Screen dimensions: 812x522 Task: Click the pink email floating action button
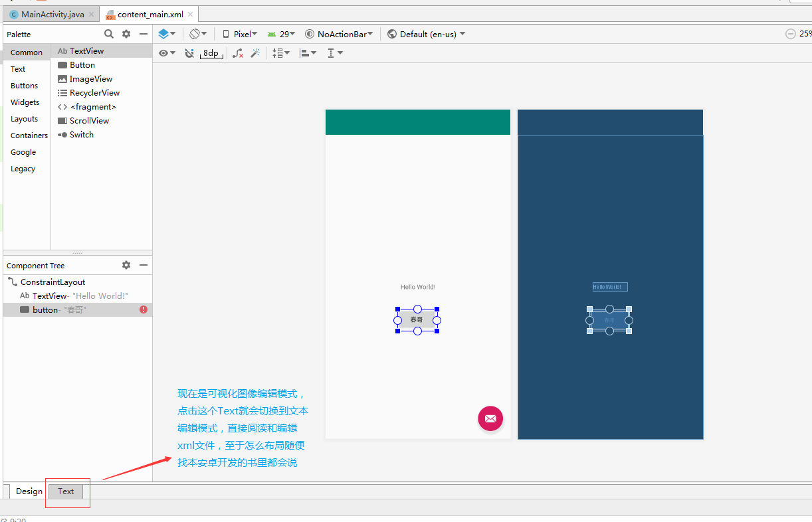(490, 418)
